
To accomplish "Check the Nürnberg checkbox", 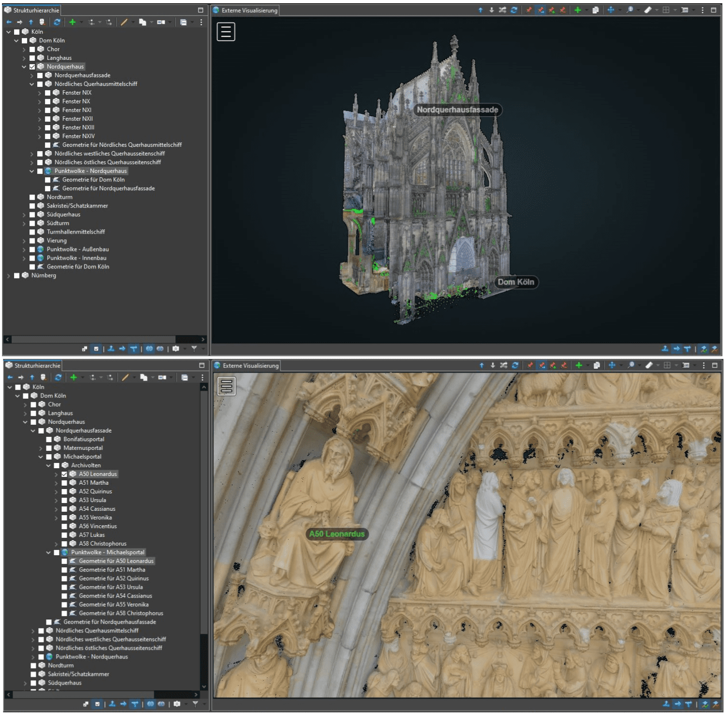I will pyautogui.click(x=17, y=275).
